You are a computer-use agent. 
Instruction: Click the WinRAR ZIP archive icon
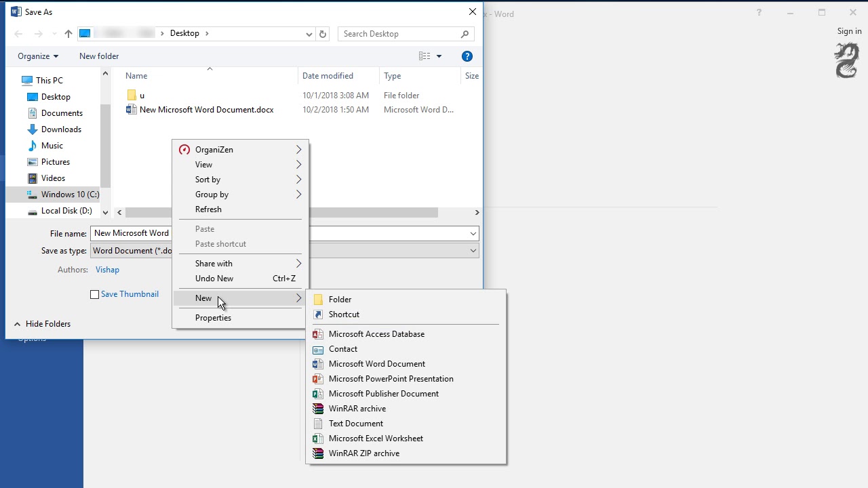coord(318,453)
